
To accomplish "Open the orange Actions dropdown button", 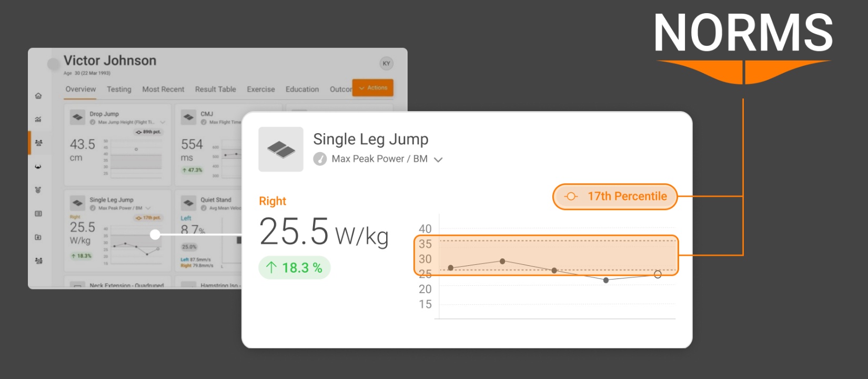I will (x=373, y=88).
